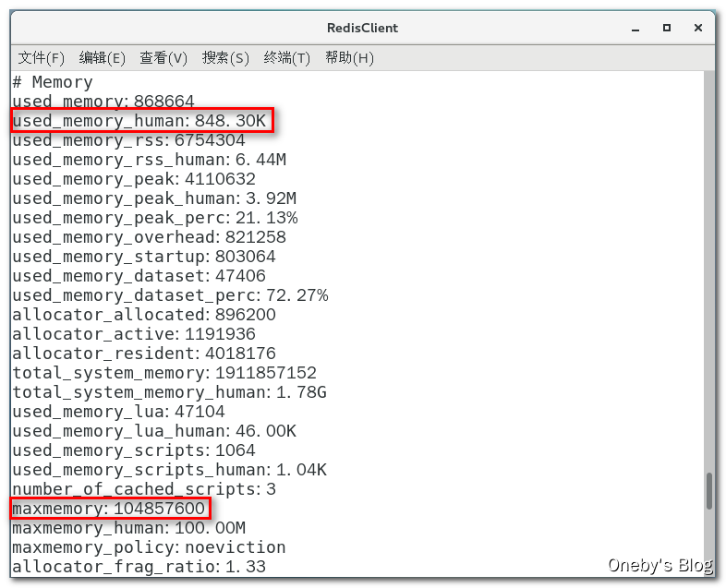The width and height of the screenshot is (726, 588).
Task: Click the maxmemory_human: 100.00M line
Action: coord(128,528)
